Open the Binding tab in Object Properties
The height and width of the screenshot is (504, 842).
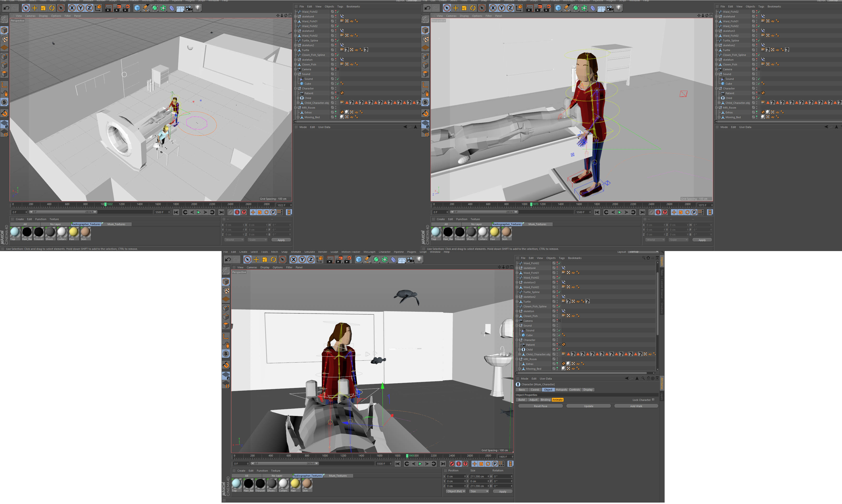545,400
